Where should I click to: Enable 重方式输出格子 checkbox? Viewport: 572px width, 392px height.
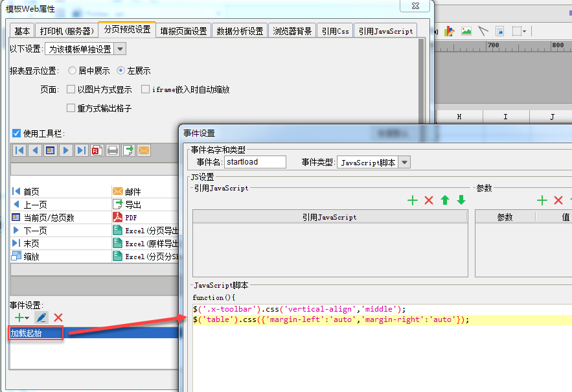(71, 108)
